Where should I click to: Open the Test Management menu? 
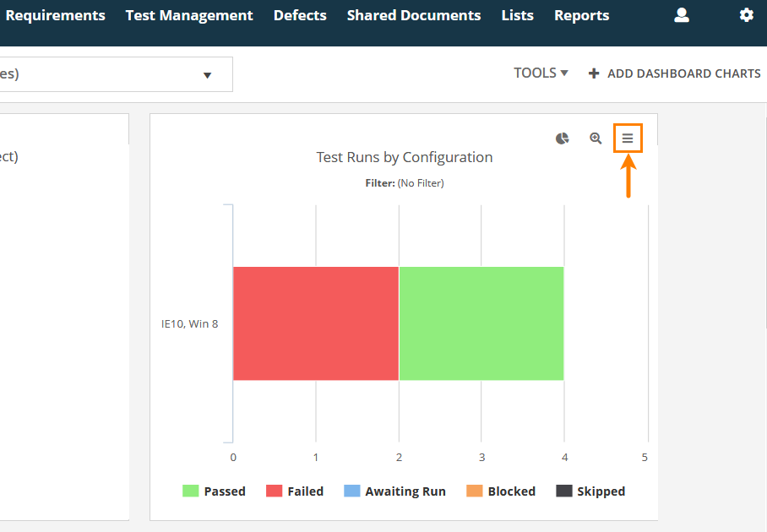click(x=189, y=15)
